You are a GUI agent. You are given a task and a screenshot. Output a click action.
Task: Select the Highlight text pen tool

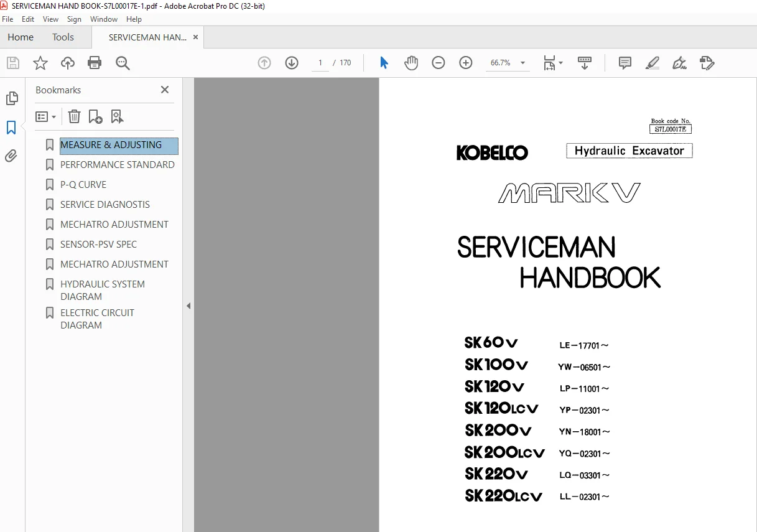point(653,63)
